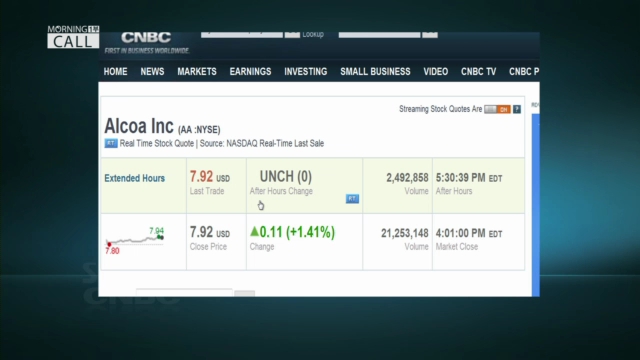
Task: Click the RT badge beside Real Time Stock Quote
Action: (x=111, y=143)
